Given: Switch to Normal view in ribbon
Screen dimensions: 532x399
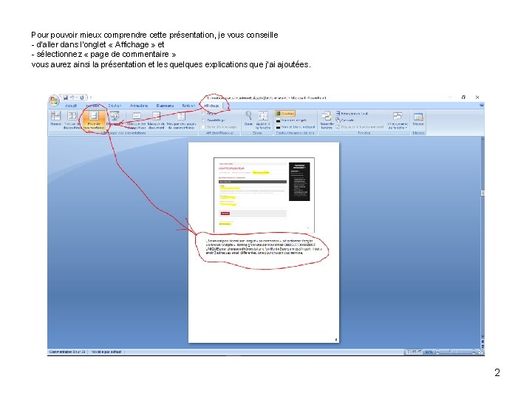Looking at the screenshot, I should [55, 120].
